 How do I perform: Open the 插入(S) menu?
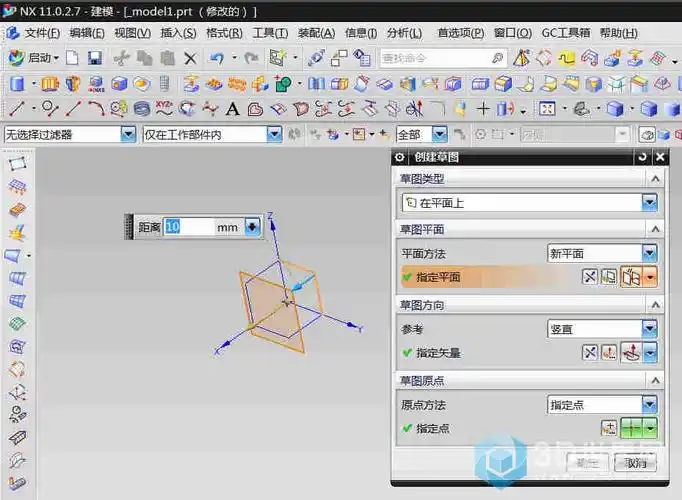(178, 33)
